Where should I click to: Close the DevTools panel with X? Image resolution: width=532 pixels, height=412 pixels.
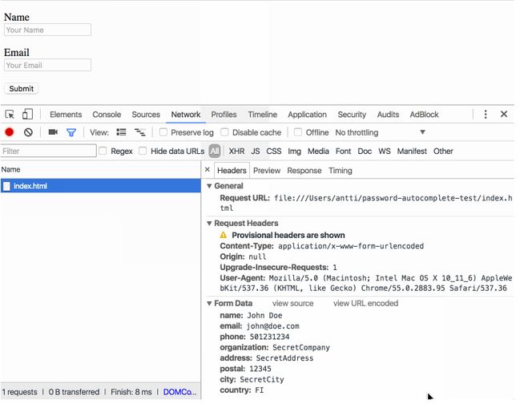pyautogui.click(x=504, y=114)
